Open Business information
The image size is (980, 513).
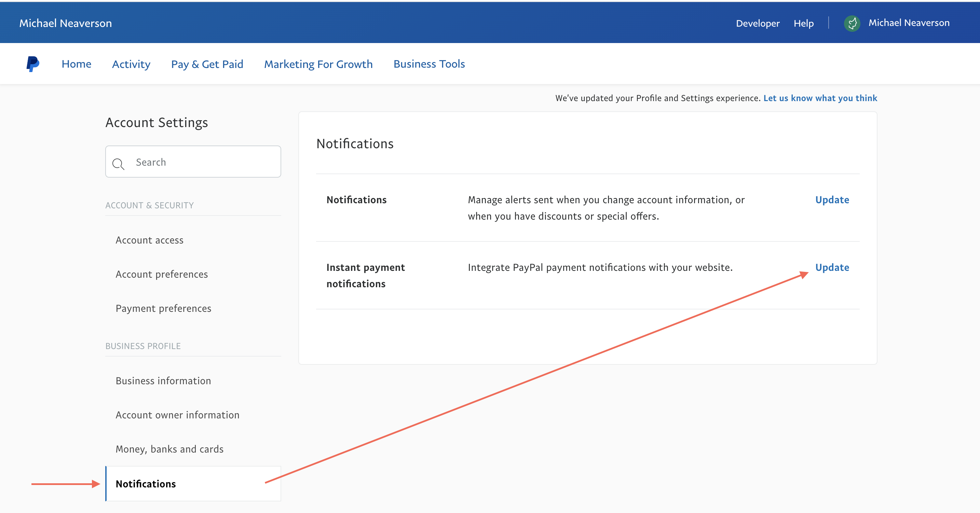pyautogui.click(x=163, y=380)
